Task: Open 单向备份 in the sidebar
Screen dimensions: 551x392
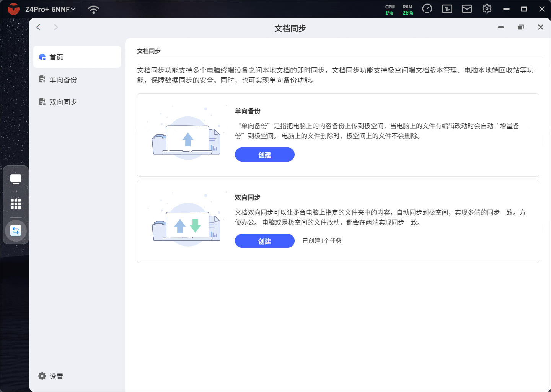Action: (x=77, y=80)
